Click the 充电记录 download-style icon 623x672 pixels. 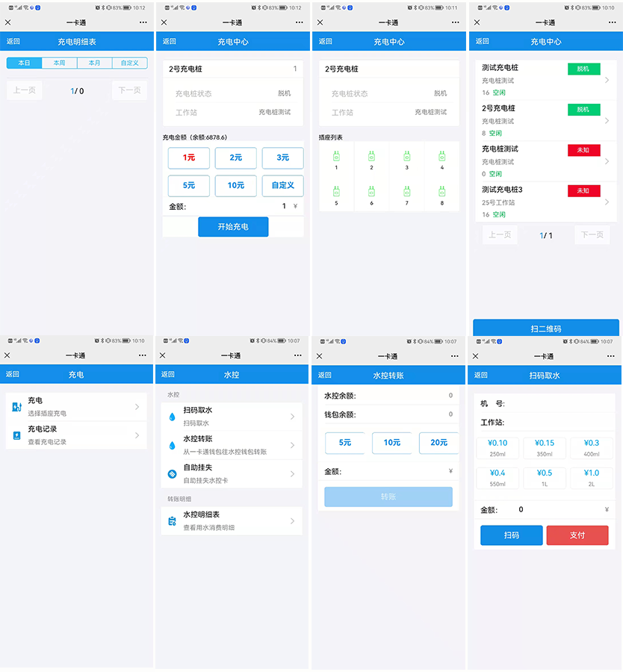16,435
